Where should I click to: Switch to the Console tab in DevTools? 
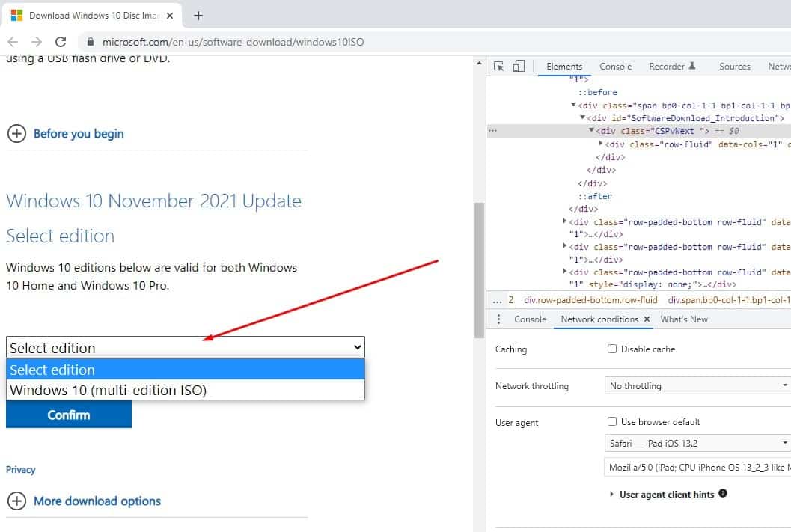615,67
